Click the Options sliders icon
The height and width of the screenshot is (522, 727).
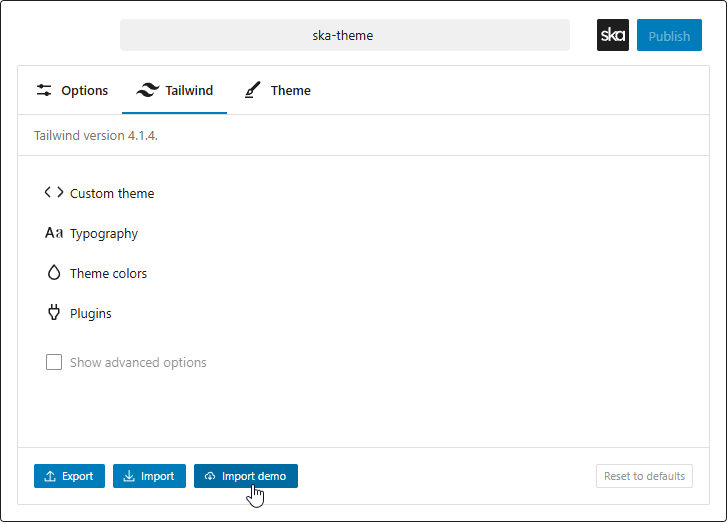44,90
